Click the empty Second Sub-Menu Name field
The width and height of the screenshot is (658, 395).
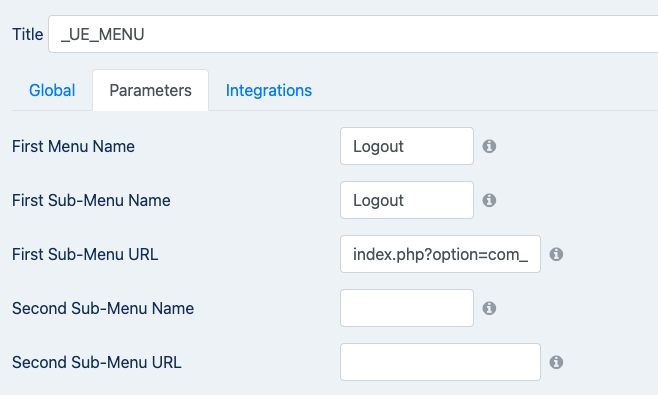point(407,308)
